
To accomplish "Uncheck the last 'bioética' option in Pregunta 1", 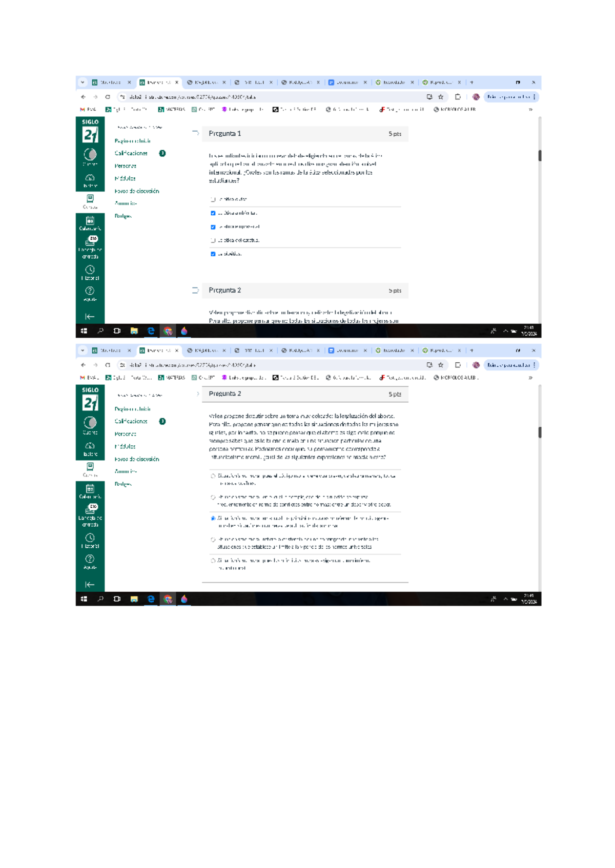I will click(x=213, y=254).
